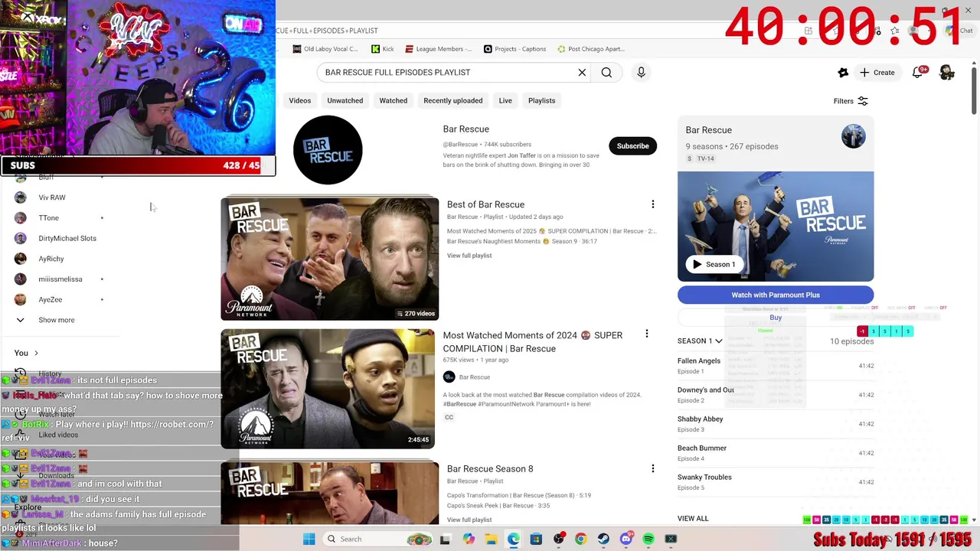Viewport: 980px width, 551px height.
Task: Click the Buy button in show panel
Action: tap(776, 318)
